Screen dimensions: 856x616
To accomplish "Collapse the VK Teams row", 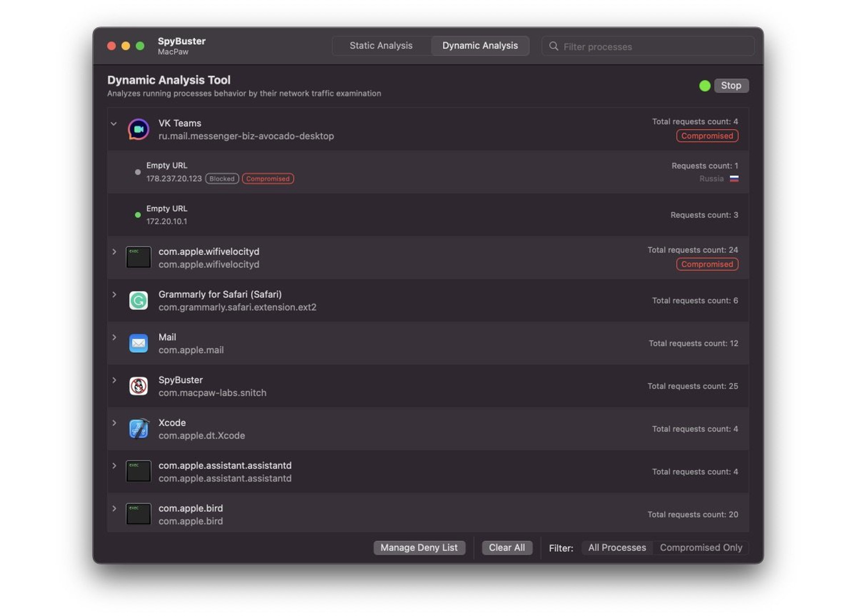I will (x=114, y=123).
